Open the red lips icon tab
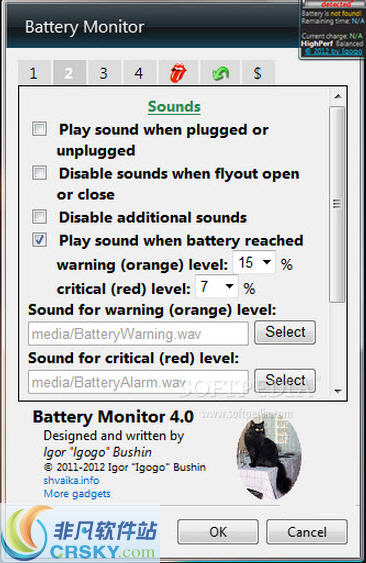Viewport: 366px width, 563px height. tap(178, 73)
